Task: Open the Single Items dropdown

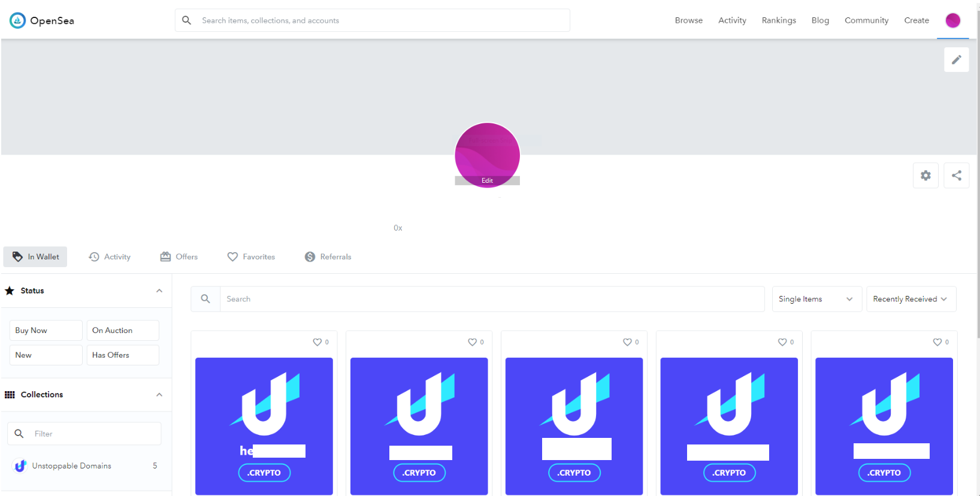Action: (x=816, y=299)
